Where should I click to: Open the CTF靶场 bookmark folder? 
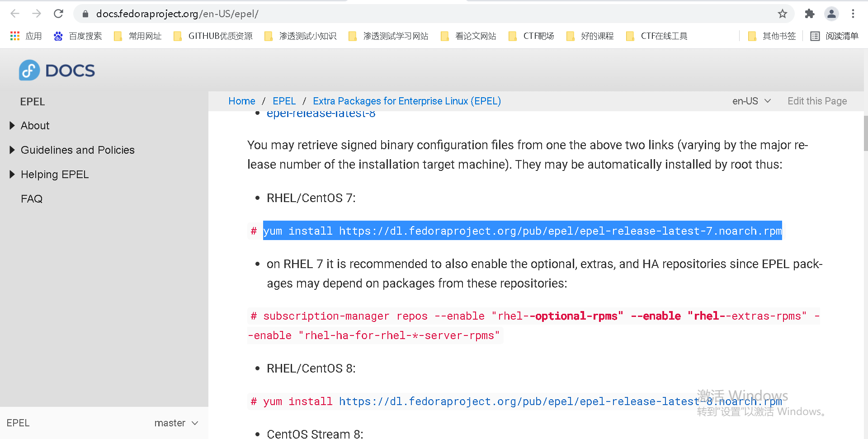pos(531,36)
